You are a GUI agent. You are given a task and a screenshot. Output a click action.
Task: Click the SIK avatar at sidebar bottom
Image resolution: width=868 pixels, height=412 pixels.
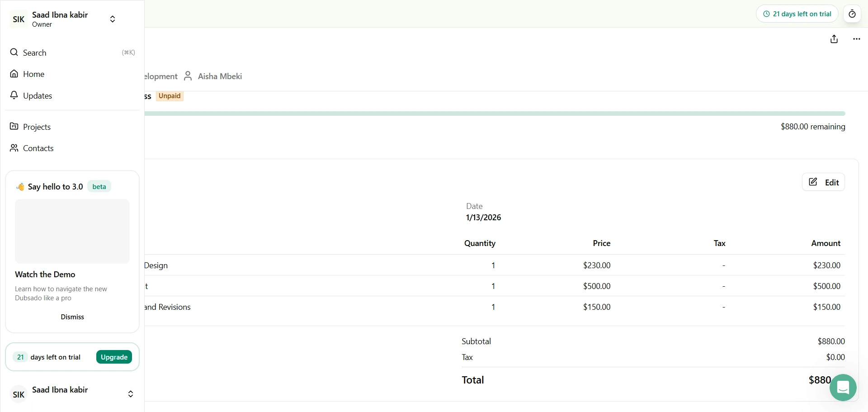click(x=18, y=394)
